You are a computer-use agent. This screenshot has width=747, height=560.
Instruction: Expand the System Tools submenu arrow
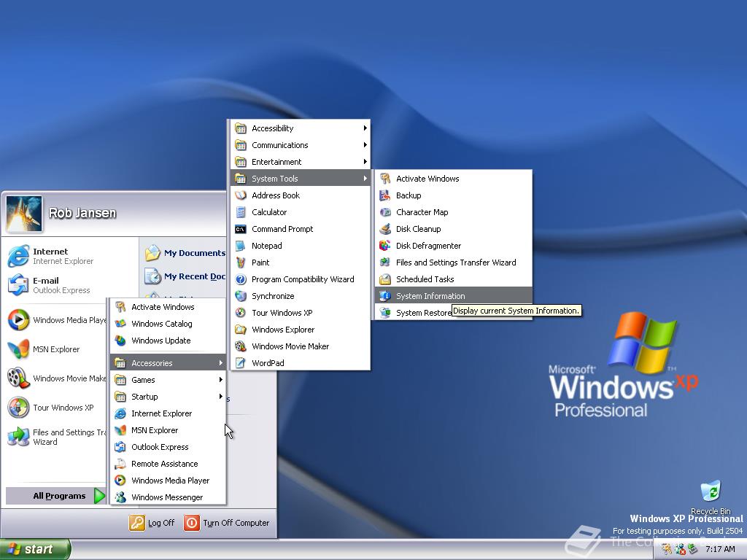365,178
